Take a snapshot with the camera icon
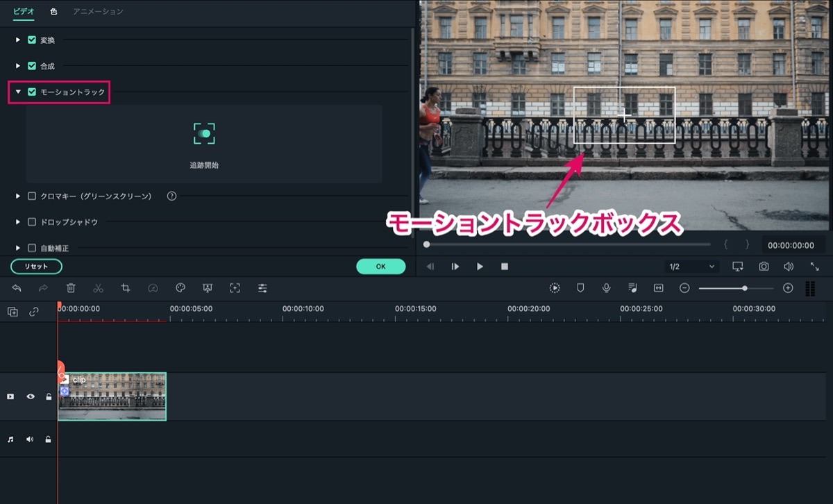The image size is (833, 504). 764,267
